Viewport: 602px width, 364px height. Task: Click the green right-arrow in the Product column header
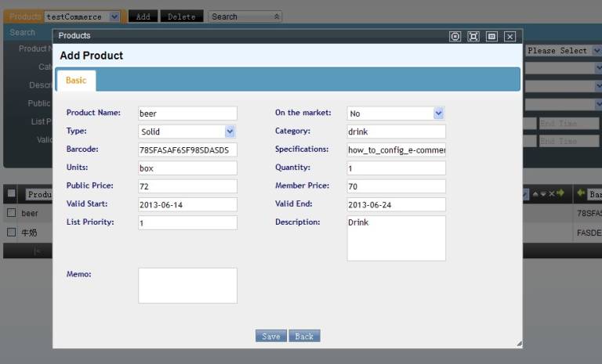click(x=560, y=193)
